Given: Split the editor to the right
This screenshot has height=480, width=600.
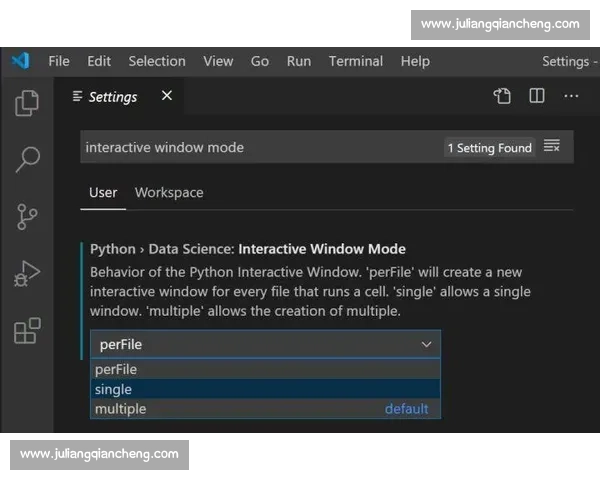Looking at the screenshot, I should coord(536,96).
